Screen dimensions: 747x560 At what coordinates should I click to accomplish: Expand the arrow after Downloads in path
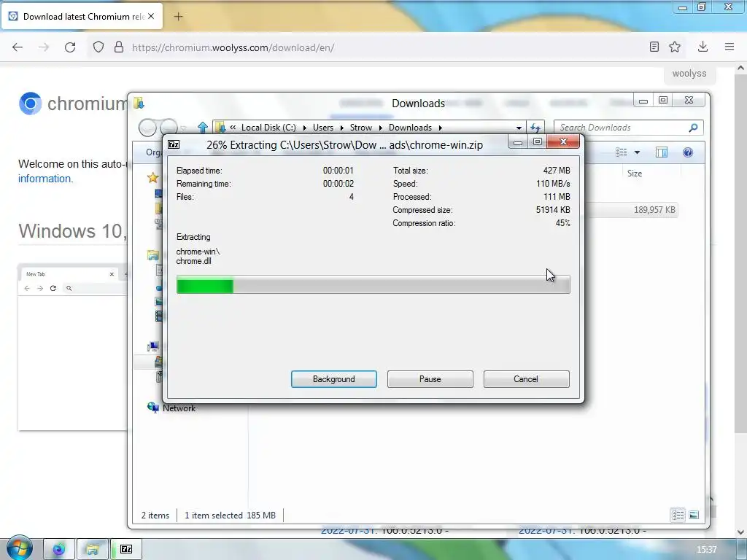(x=440, y=128)
